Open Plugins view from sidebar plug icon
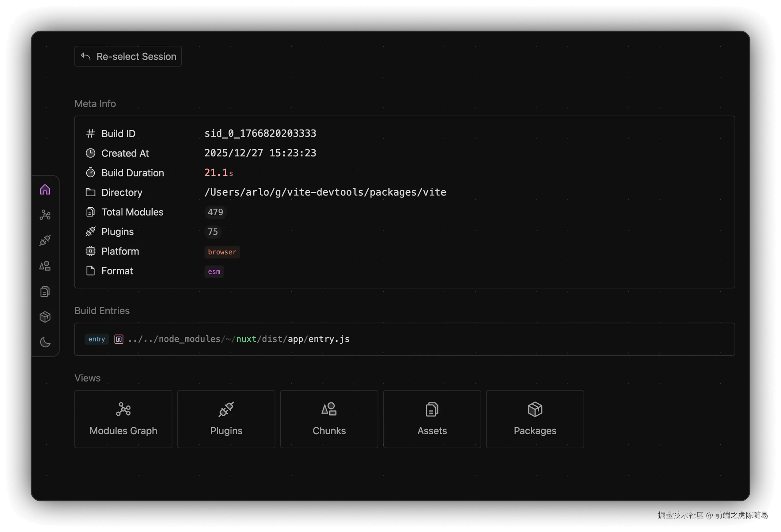The width and height of the screenshot is (781, 532). [x=45, y=240]
